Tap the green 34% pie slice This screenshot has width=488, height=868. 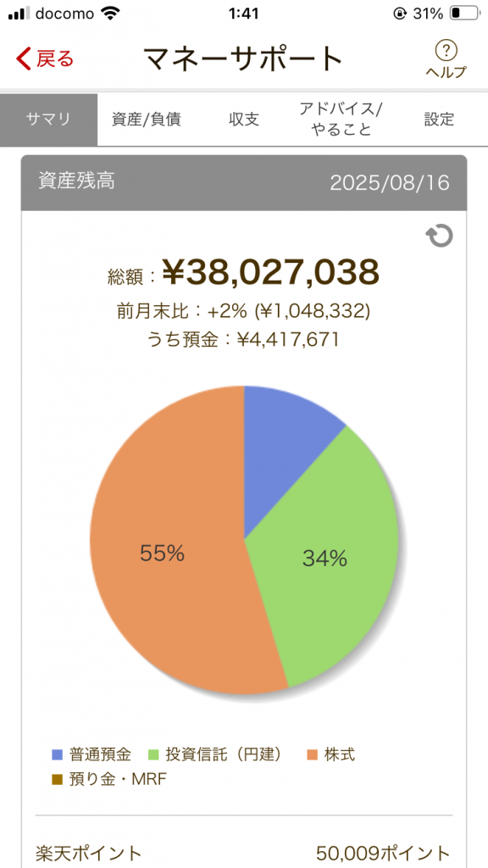(x=324, y=558)
